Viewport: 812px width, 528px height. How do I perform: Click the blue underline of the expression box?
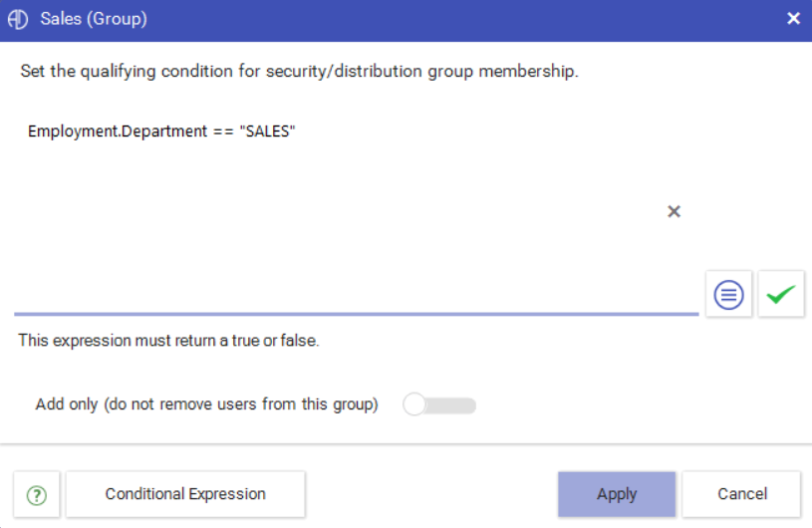(x=357, y=314)
